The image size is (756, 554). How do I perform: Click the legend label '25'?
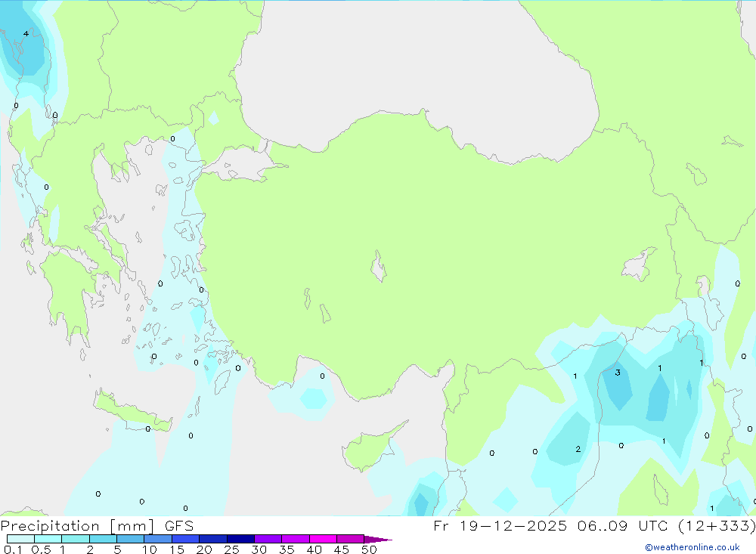click(231, 549)
